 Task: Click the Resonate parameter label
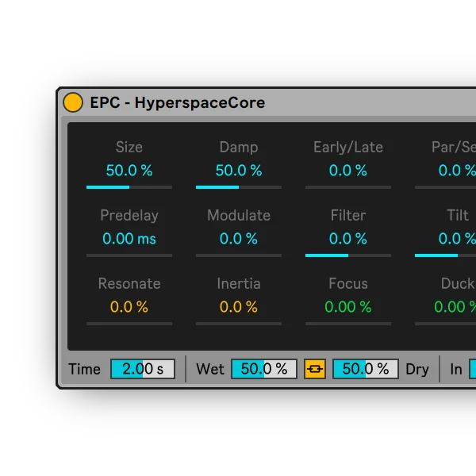[129, 284]
